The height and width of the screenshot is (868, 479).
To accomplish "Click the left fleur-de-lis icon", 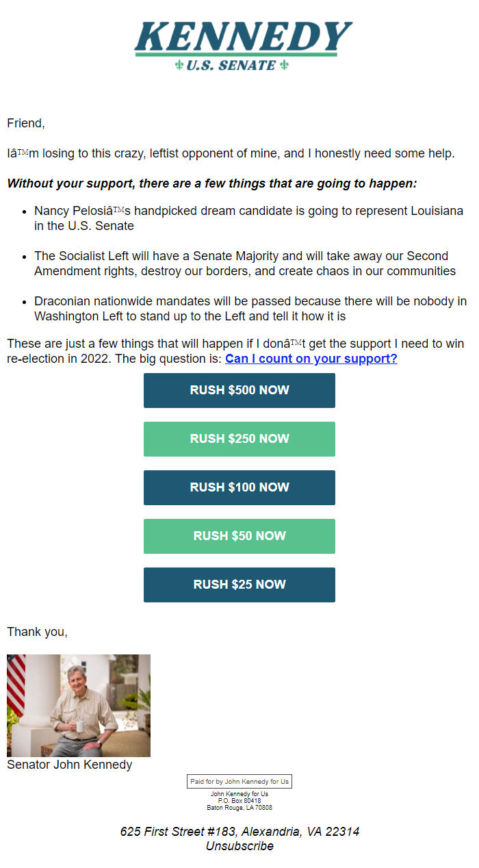I will [x=179, y=66].
